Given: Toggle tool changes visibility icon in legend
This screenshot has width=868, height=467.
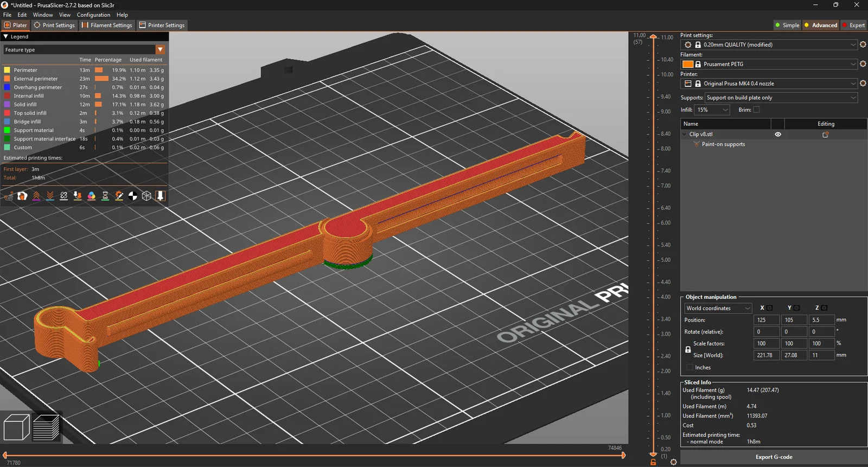Looking at the screenshot, I should click(78, 196).
